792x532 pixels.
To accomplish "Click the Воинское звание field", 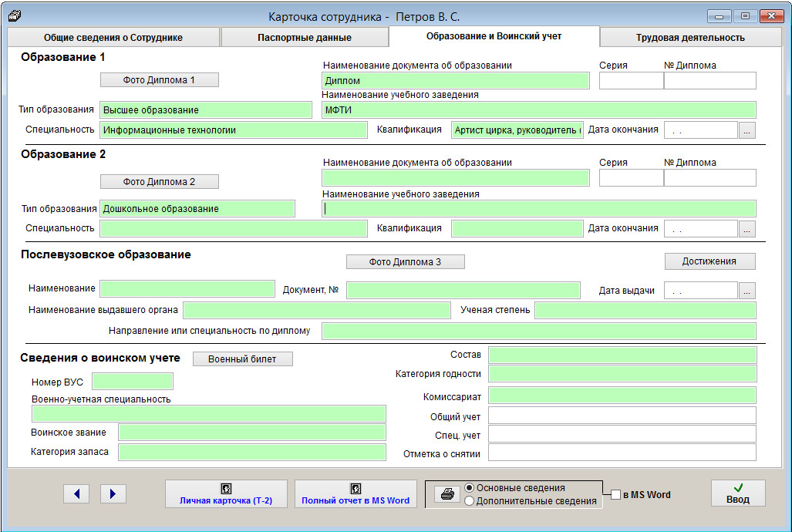I will tap(252, 433).
